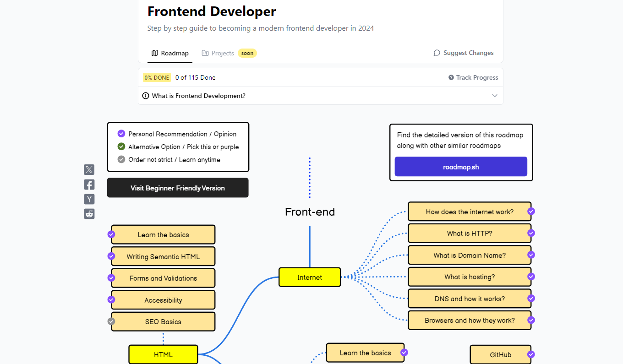Click purple check icon in legend

pos(121,134)
